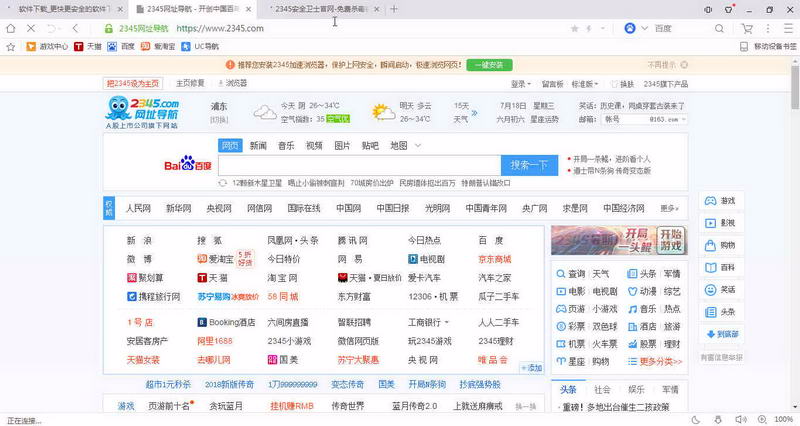Open the 登录 dropdown
Image resolution: width=800 pixels, height=426 pixels.
coord(521,84)
